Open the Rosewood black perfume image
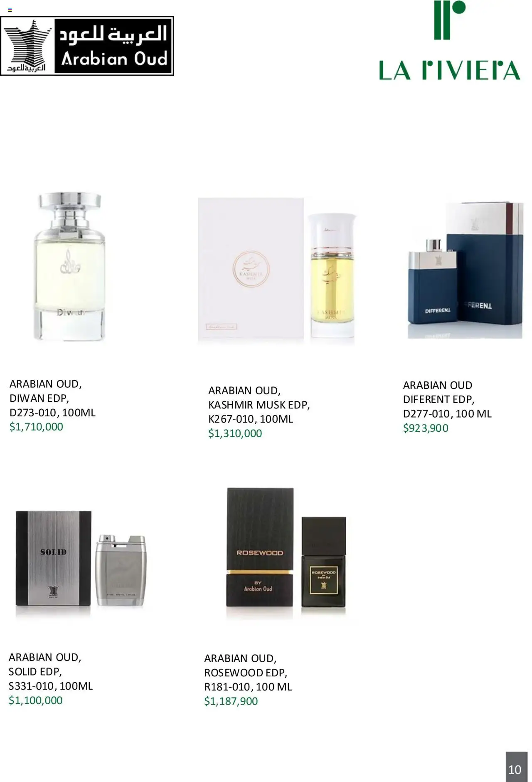This screenshot has height=782, width=532. click(286, 554)
